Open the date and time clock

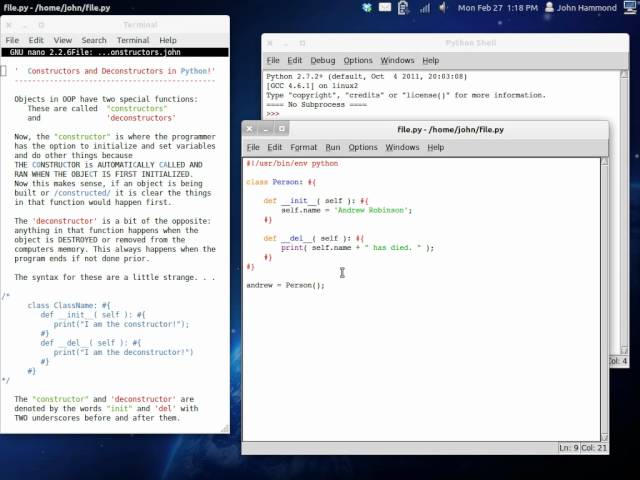(498, 7)
